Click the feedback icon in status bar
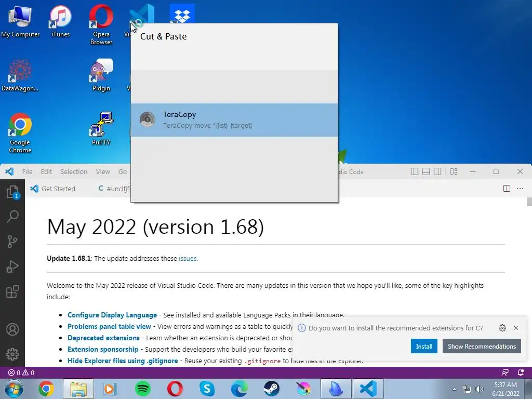Image resolution: width=532 pixels, height=399 pixels. click(x=505, y=373)
